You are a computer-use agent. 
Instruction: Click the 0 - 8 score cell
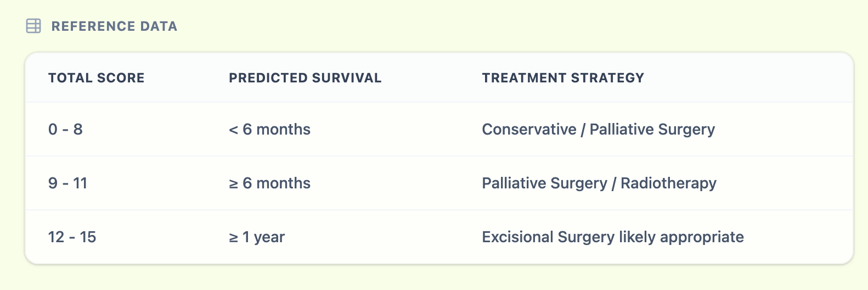point(65,130)
